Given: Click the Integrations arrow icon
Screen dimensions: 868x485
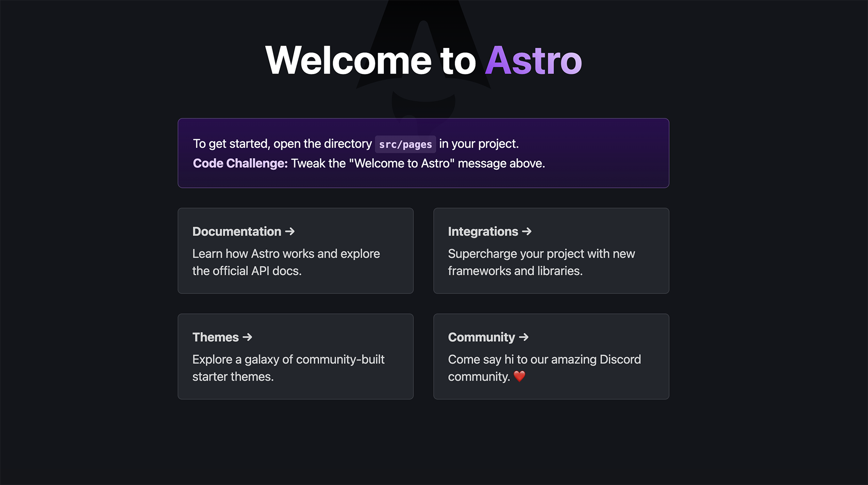Looking at the screenshot, I should 527,232.
